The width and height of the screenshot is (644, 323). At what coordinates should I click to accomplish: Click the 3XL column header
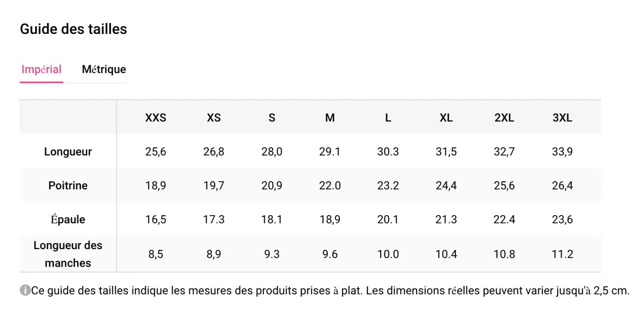[562, 117]
